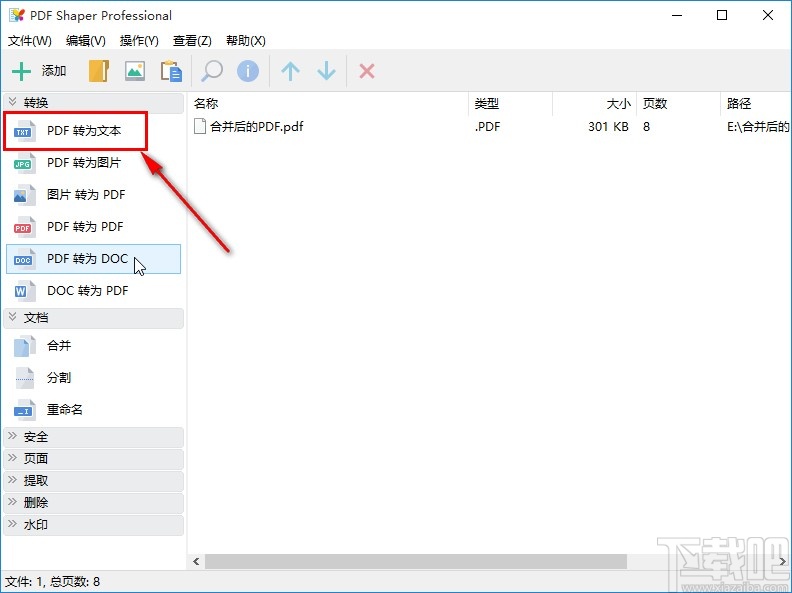The height and width of the screenshot is (593, 792).
Task: Expand the 安全 section
Action: pyautogui.click(x=93, y=437)
